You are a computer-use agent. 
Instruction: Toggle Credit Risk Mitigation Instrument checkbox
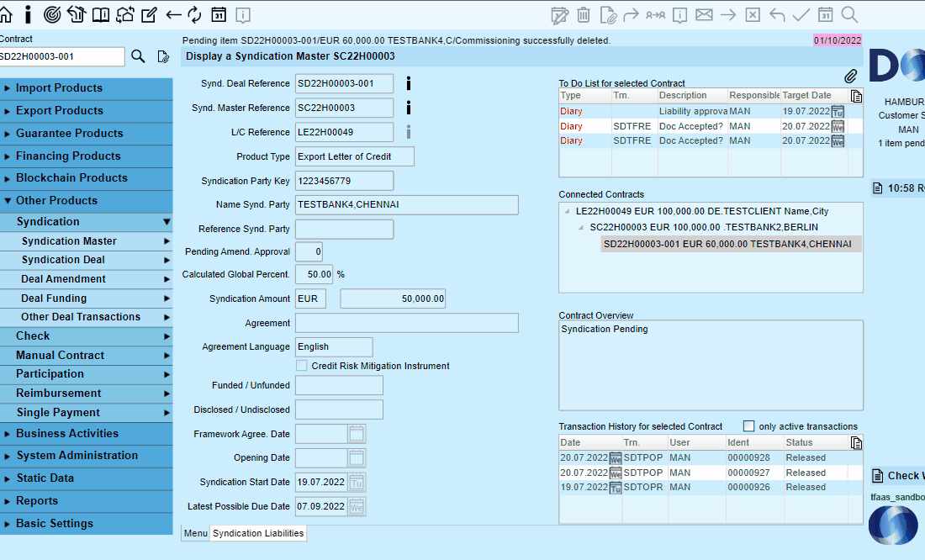301,366
